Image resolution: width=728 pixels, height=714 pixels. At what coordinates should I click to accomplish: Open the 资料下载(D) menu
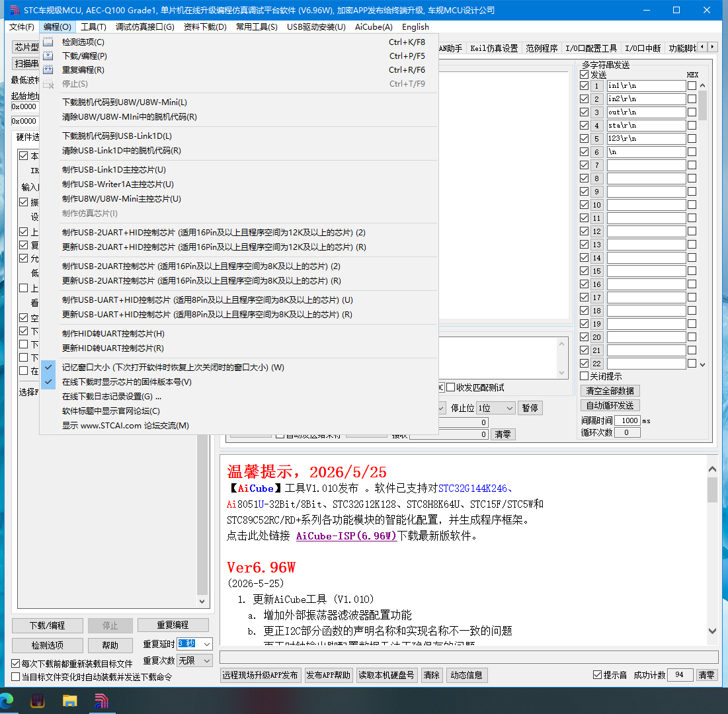click(205, 27)
